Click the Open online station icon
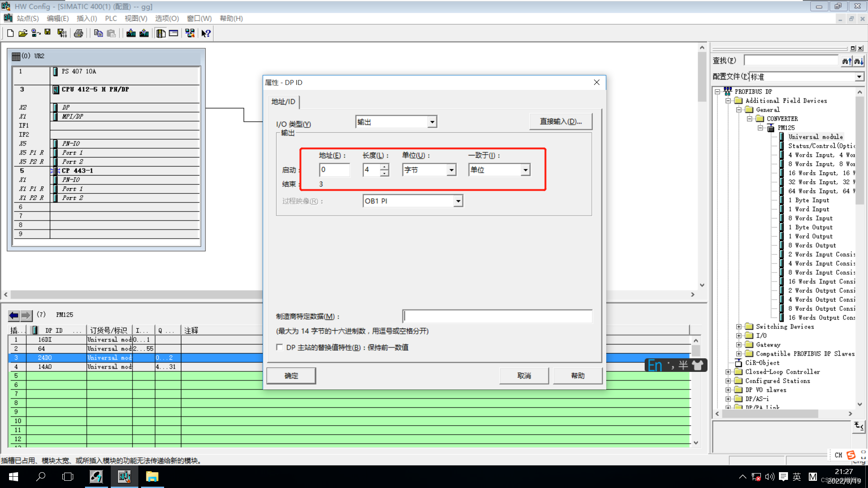The image size is (868, 488). coord(36,33)
